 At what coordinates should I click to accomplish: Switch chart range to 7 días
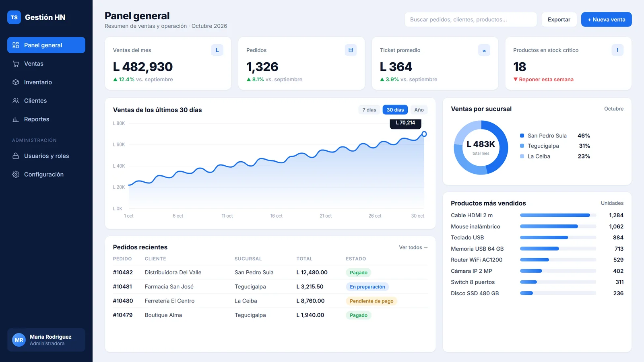pos(369,110)
